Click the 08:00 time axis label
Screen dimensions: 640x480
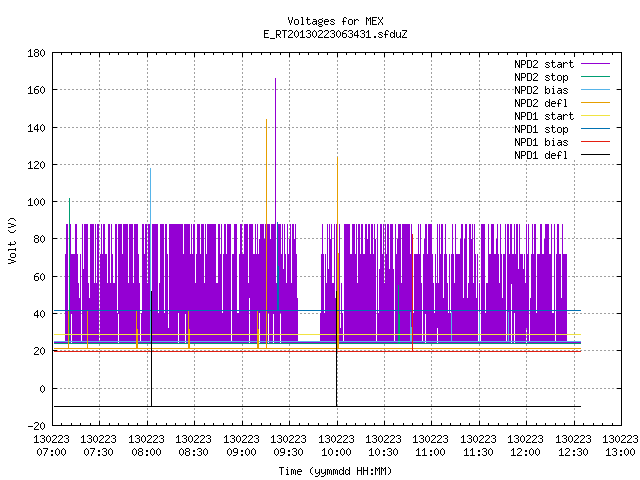(146, 452)
